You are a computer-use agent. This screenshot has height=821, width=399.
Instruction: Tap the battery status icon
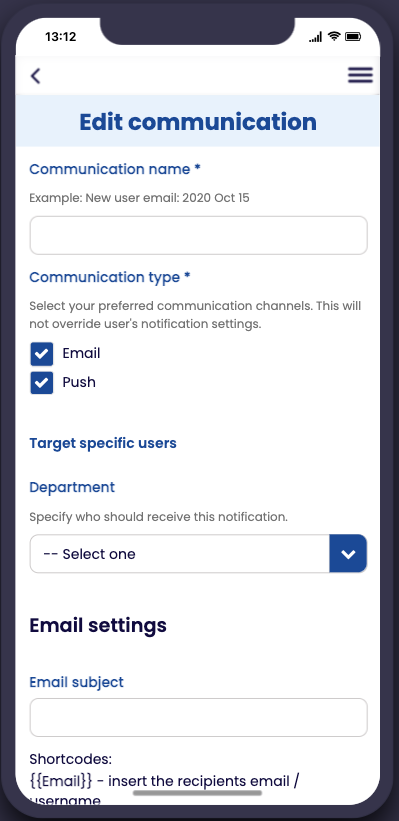pos(353,37)
